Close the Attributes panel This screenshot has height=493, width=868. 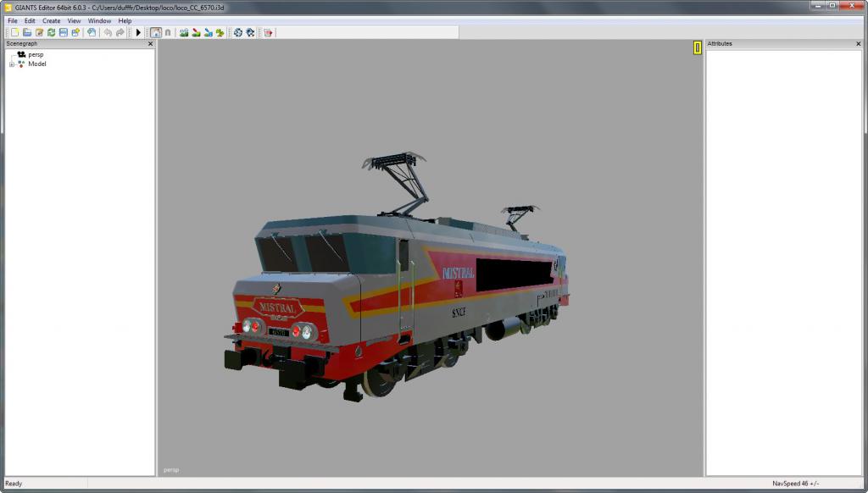[x=859, y=44]
